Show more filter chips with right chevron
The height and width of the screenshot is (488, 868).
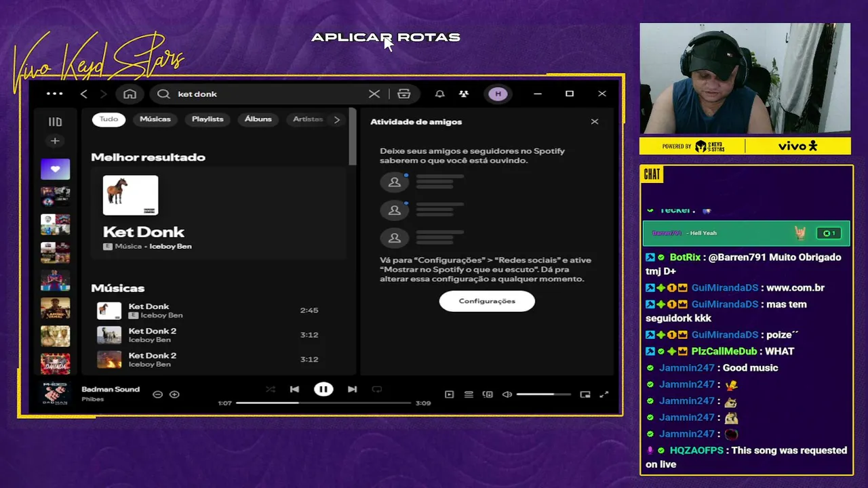click(x=337, y=119)
